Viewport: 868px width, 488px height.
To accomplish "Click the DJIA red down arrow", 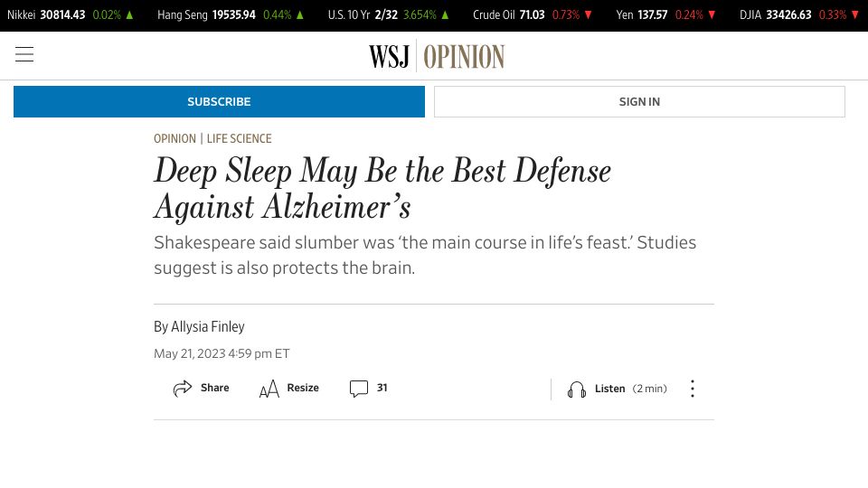I will 855,15.
